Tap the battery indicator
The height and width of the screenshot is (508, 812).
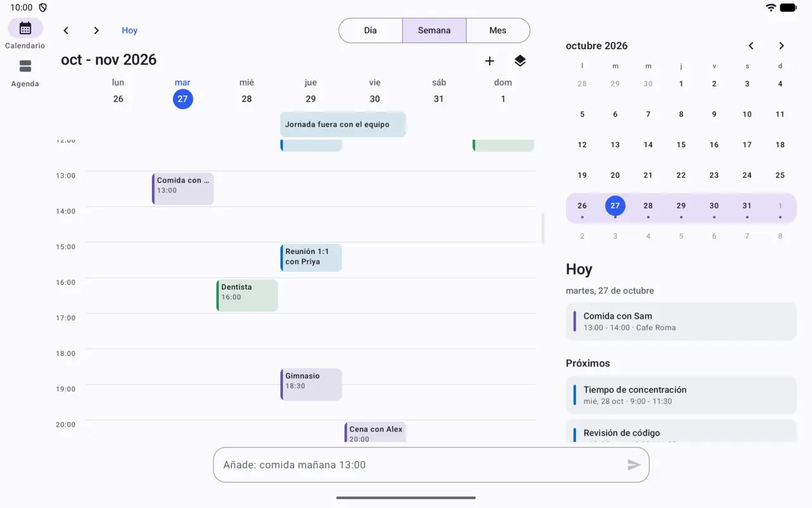(x=789, y=8)
